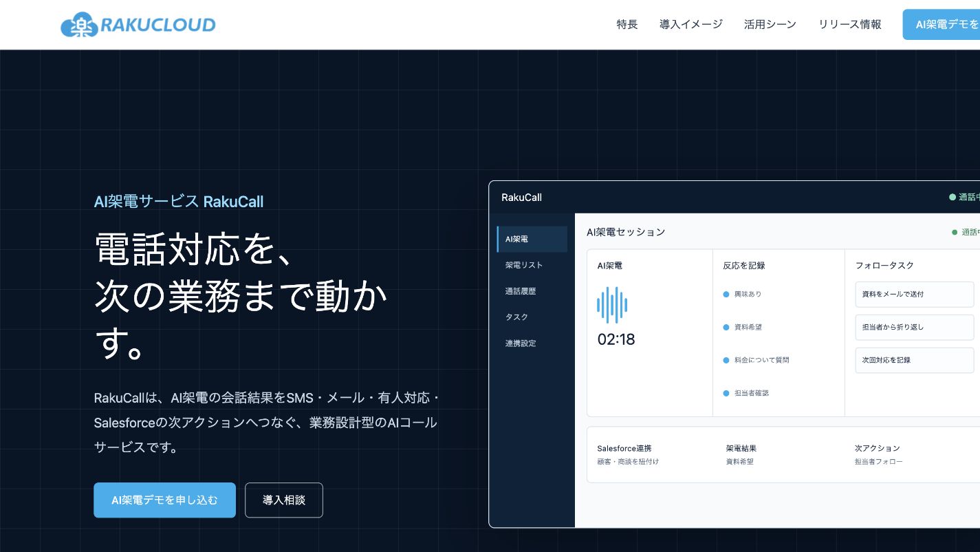Open the 特長 nav link
Image resolution: width=980 pixels, height=552 pixels.
coord(627,25)
